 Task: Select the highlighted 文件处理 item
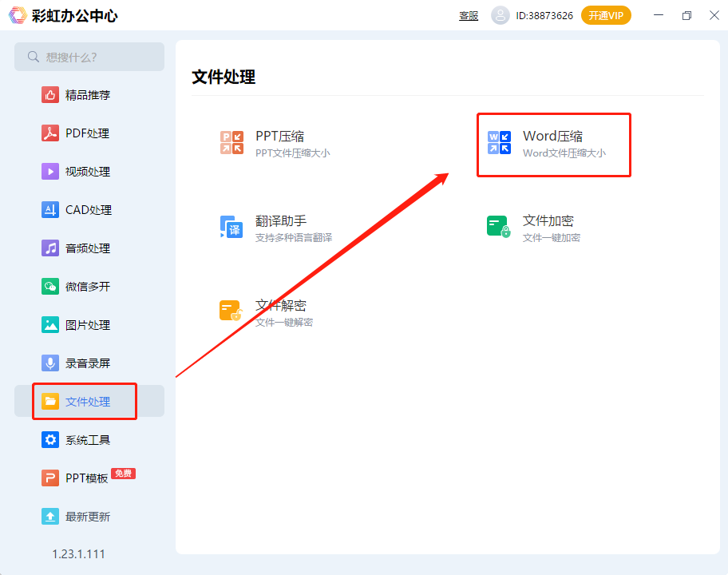point(89,401)
